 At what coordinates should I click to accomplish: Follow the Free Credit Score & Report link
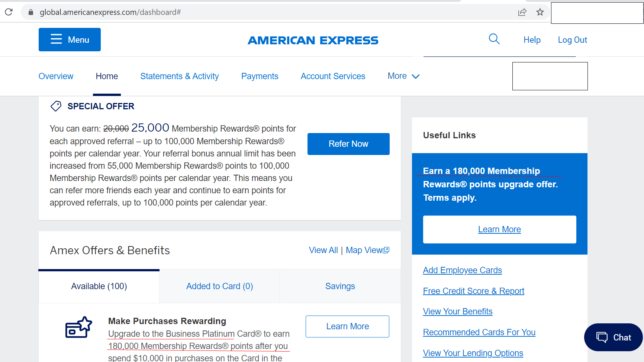(473, 291)
